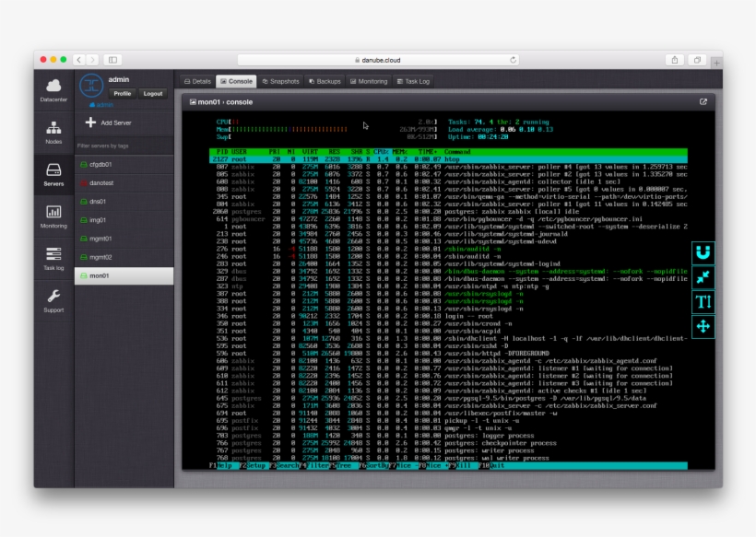Focus the Filter servers by tags field
Screen dimensions: 756x537
point(124,146)
